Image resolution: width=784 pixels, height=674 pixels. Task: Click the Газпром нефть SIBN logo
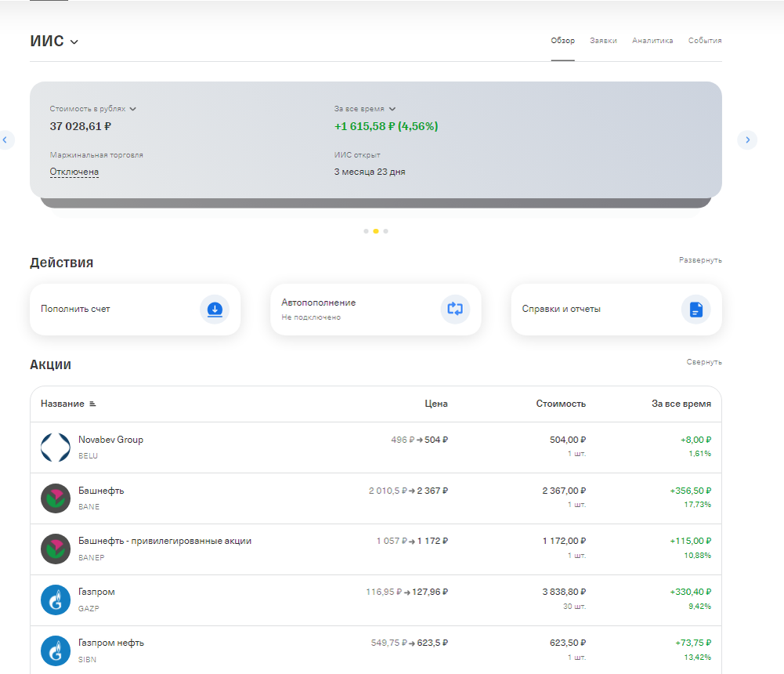click(x=56, y=651)
